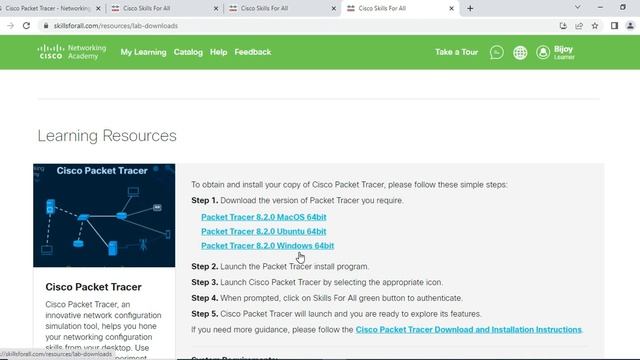Click the Step 1 download version text
Image resolution: width=640 pixels, height=360 pixels.
(x=298, y=201)
